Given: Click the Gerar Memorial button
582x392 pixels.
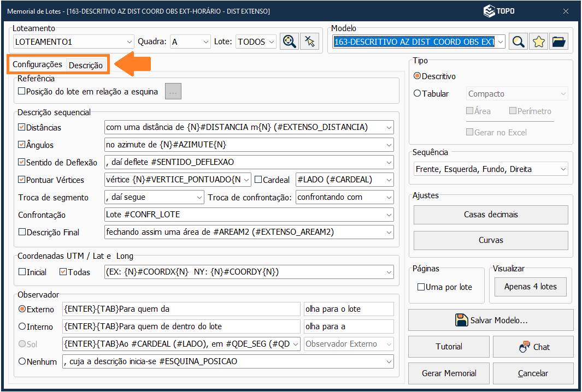Looking at the screenshot, I should [x=449, y=373].
